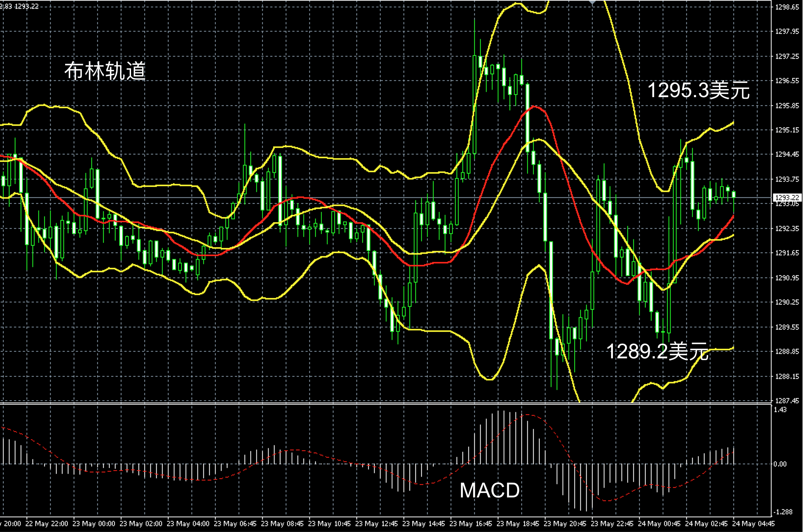Click the OHLC quote text at top-left
The width and height of the screenshot is (804, 532).
[19, 6]
